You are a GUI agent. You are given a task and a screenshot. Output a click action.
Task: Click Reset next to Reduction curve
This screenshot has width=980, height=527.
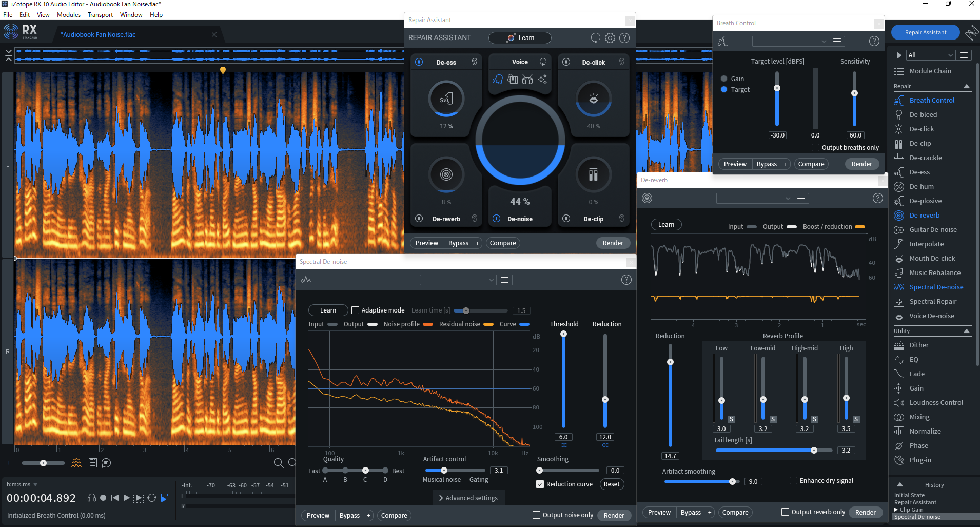pyautogui.click(x=612, y=484)
